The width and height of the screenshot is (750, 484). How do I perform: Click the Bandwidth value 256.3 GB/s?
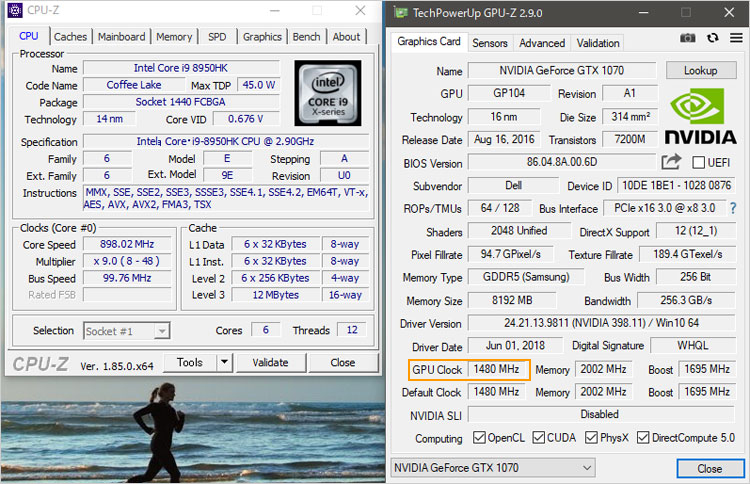click(x=686, y=300)
